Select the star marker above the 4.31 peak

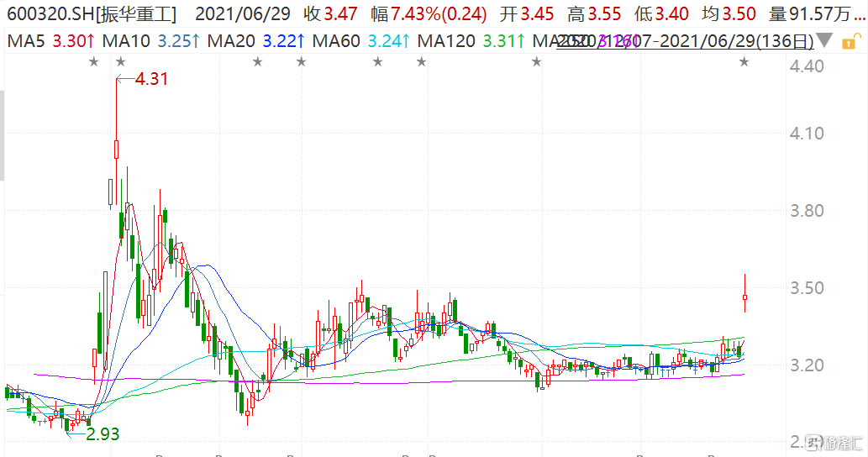click(120, 62)
